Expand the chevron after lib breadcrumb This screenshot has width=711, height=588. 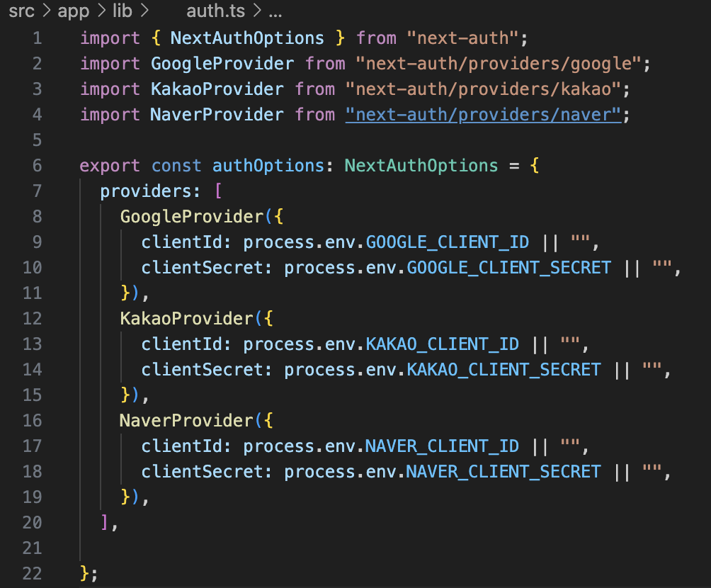pyautogui.click(x=144, y=11)
